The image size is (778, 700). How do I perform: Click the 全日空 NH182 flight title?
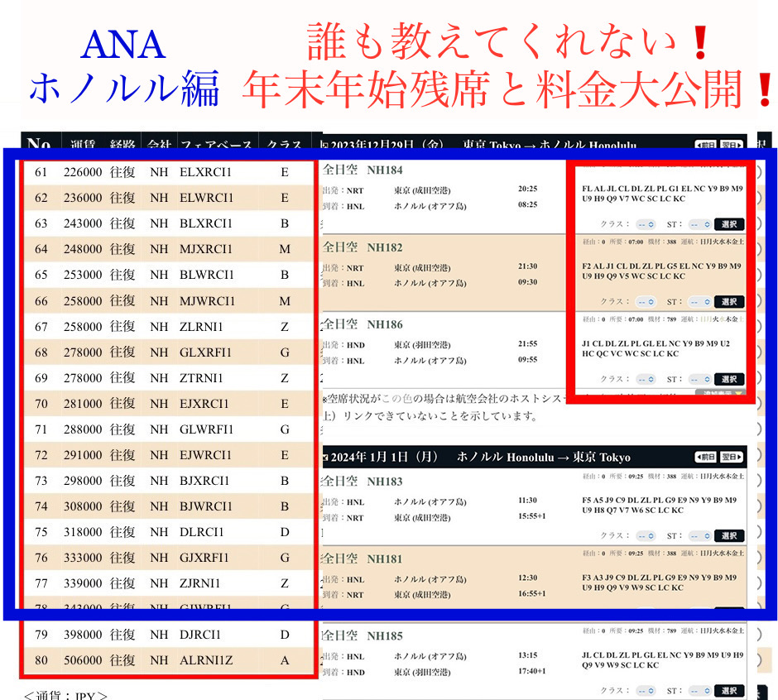(x=363, y=247)
